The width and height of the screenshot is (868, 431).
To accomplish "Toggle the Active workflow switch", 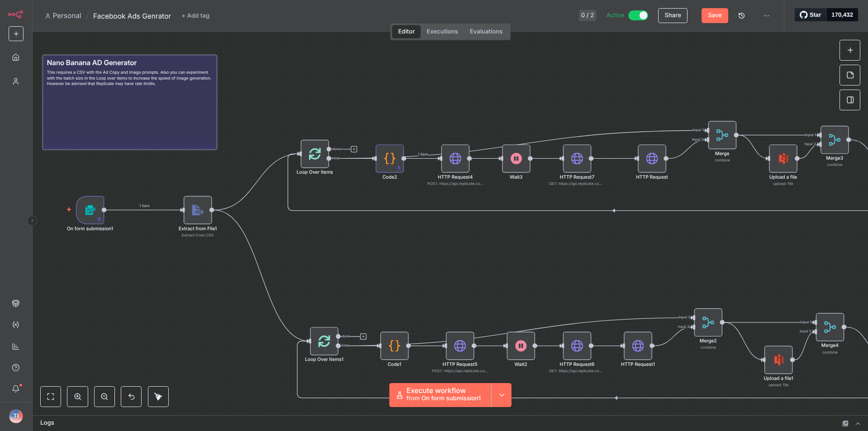I will coord(638,15).
